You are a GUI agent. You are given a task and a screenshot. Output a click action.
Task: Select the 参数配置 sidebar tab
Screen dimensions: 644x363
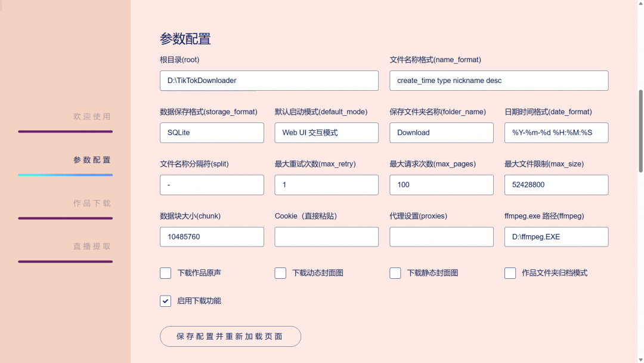click(x=92, y=160)
